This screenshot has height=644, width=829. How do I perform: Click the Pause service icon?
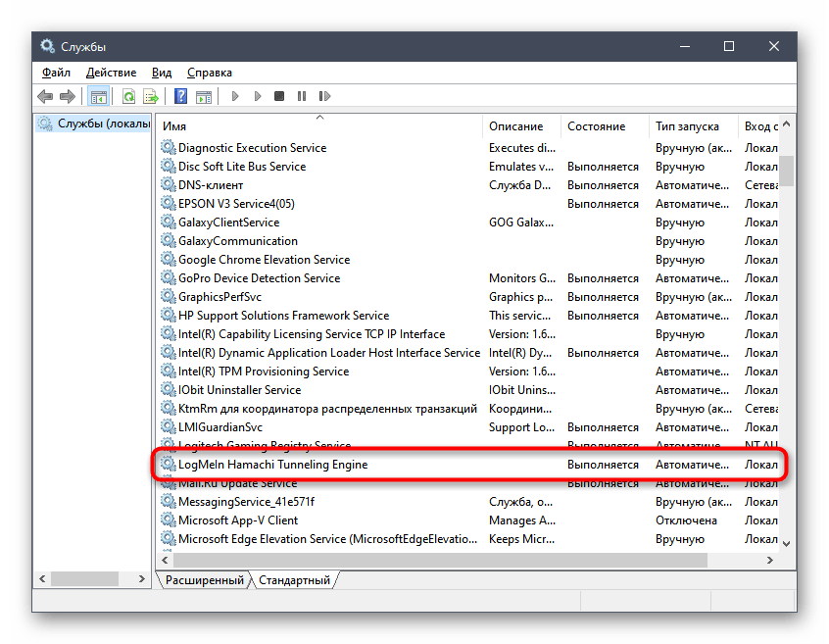pos(302,96)
